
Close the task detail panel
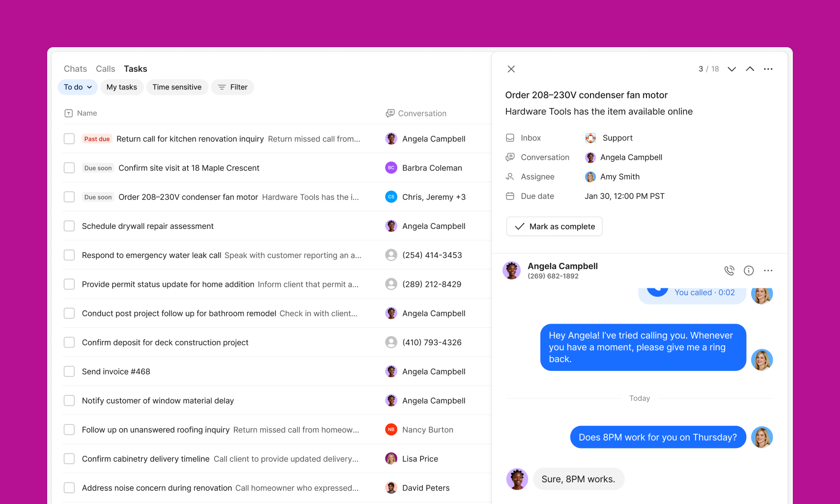point(511,69)
